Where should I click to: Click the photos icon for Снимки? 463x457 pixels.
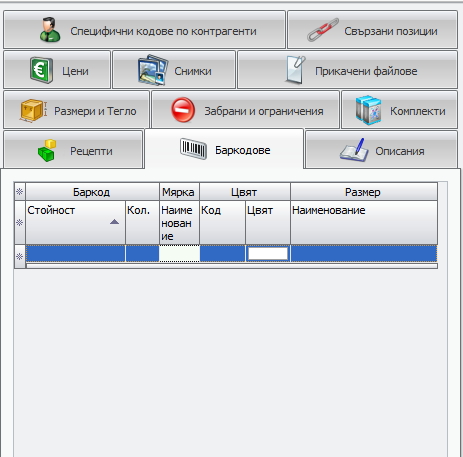tap(153, 70)
